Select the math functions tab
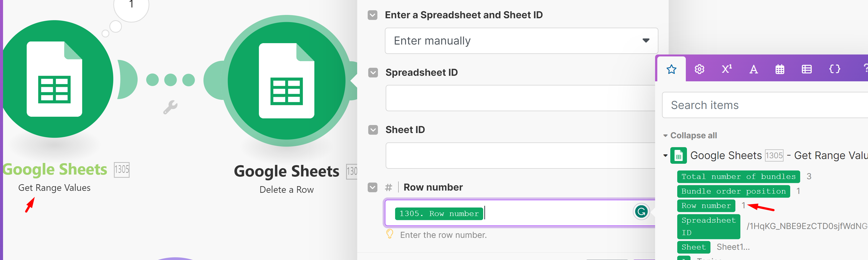The height and width of the screenshot is (260, 868). point(727,69)
